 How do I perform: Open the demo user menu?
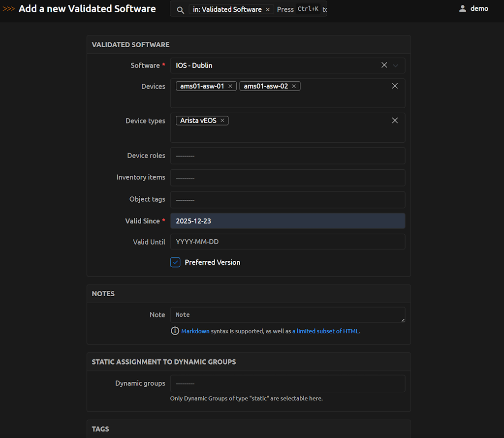tap(473, 8)
